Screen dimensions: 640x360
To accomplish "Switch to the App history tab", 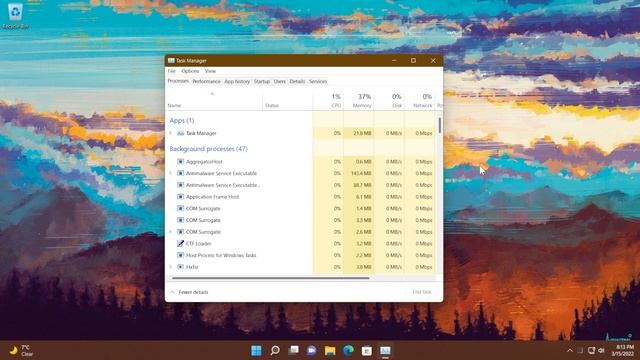I will tap(237, 82).
